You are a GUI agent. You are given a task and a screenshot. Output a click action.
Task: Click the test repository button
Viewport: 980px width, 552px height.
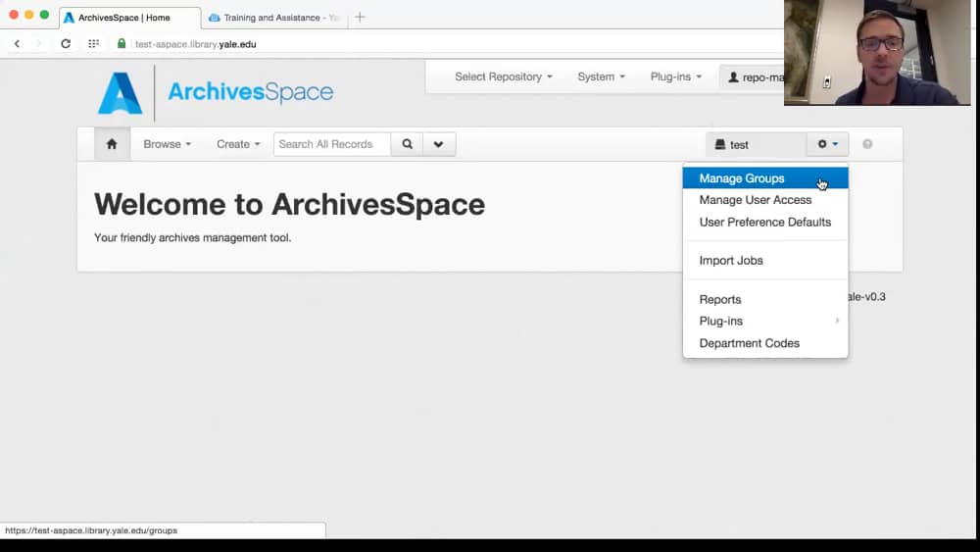click(x=757, y=144)
